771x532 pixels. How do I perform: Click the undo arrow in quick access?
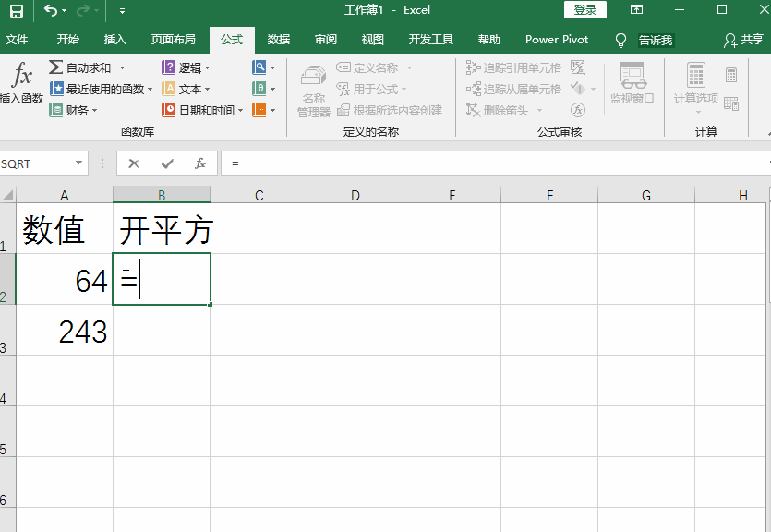50,11
